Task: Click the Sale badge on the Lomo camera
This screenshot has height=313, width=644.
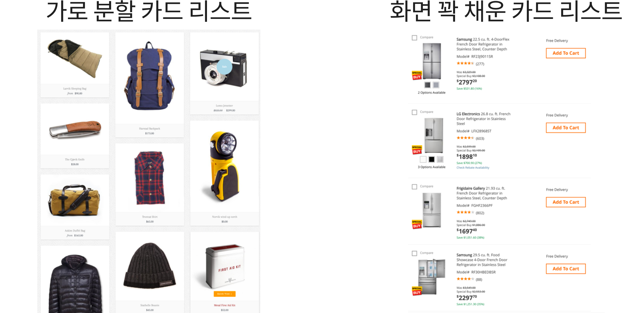Action: click(224, 67)
